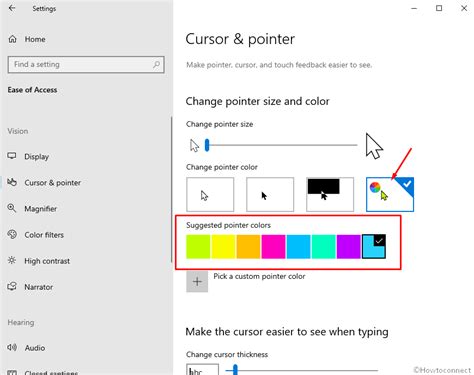
Task: Click the Audio speaker icon
Action: pos(12,347)
